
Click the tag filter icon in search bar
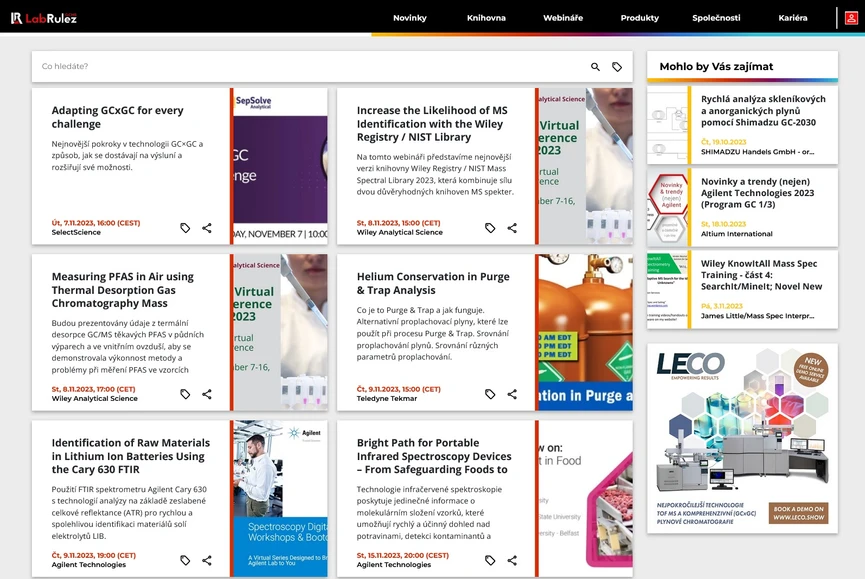[x=617, y=67]
